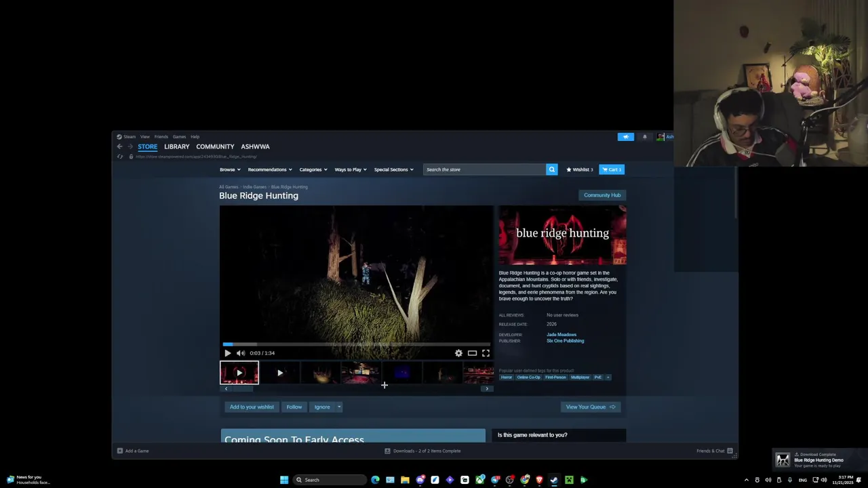868x488 pixels.
Task: Open the Steam menu
Action: (126, 137)
